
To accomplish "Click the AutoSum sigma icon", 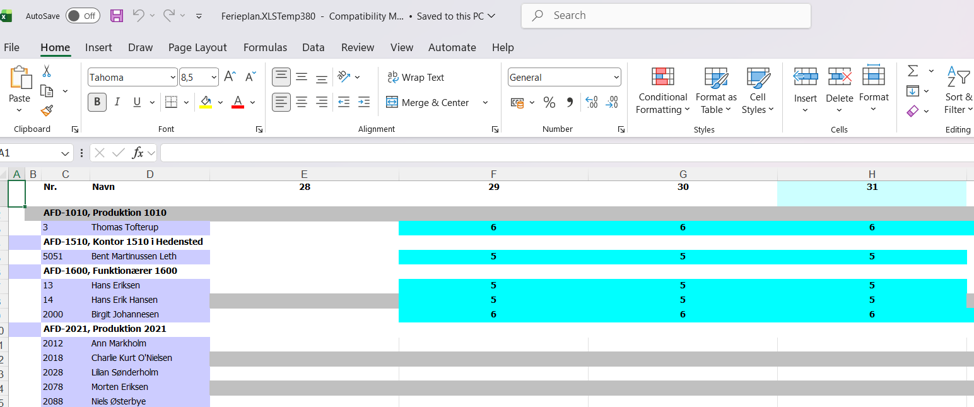I will (913, 70).
